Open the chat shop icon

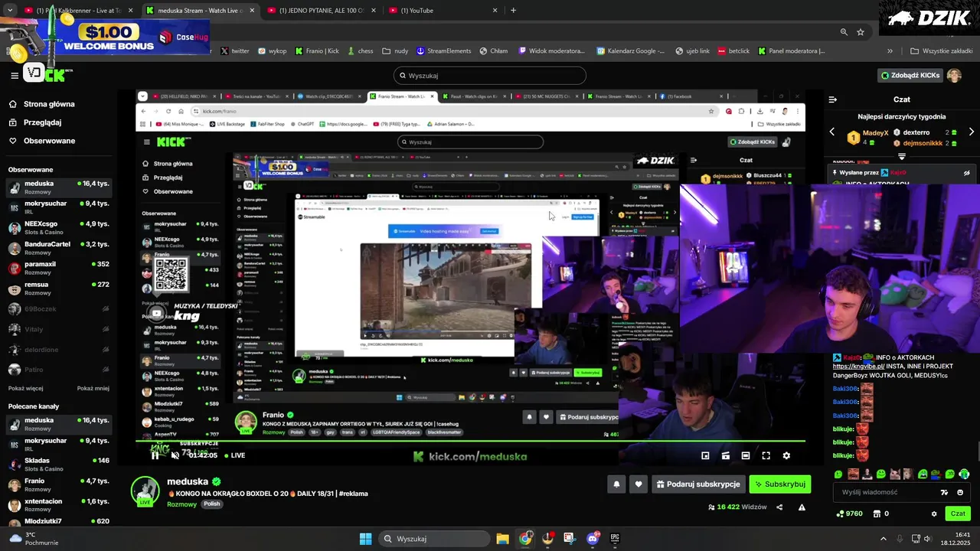[877, 514]
